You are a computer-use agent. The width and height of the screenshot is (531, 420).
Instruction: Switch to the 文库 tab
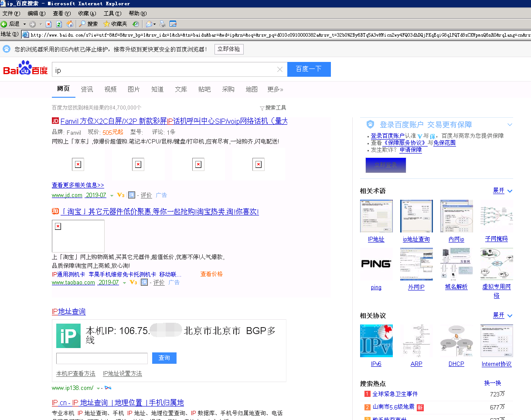[181, 89]
